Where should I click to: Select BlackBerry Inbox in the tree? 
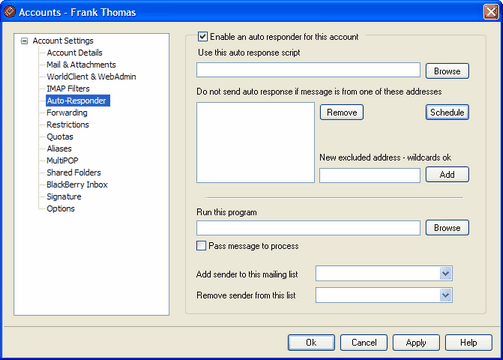[x=77, y=185]
